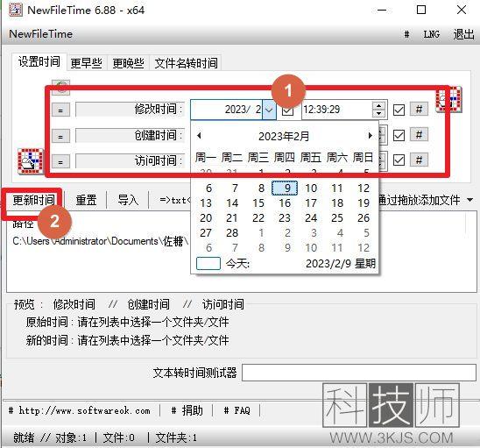Screen dimensions: 480x448
Task: Select the file path row in list
Action: pyautogui.click(x=101, y=241)
